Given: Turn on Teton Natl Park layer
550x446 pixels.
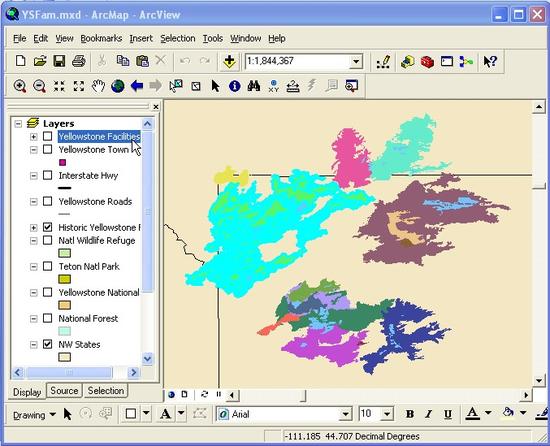Looking at the screenshot, I should [47, 266].
